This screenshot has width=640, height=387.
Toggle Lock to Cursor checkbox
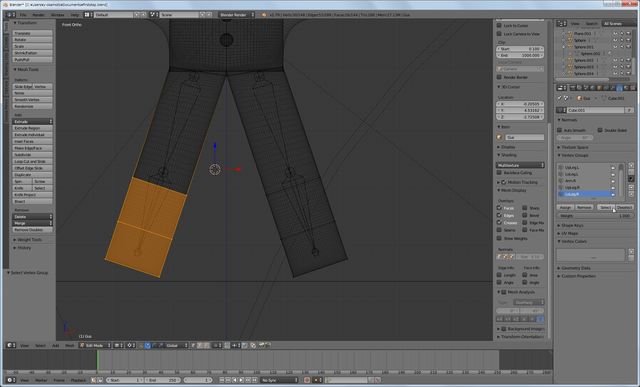point(499,25)
